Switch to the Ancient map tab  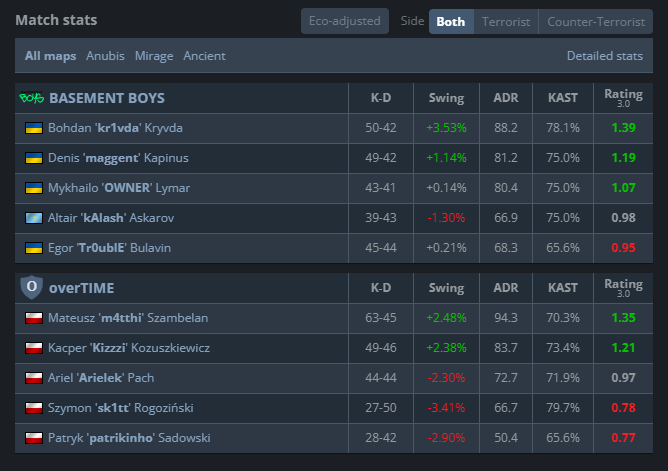coord(204,56)
